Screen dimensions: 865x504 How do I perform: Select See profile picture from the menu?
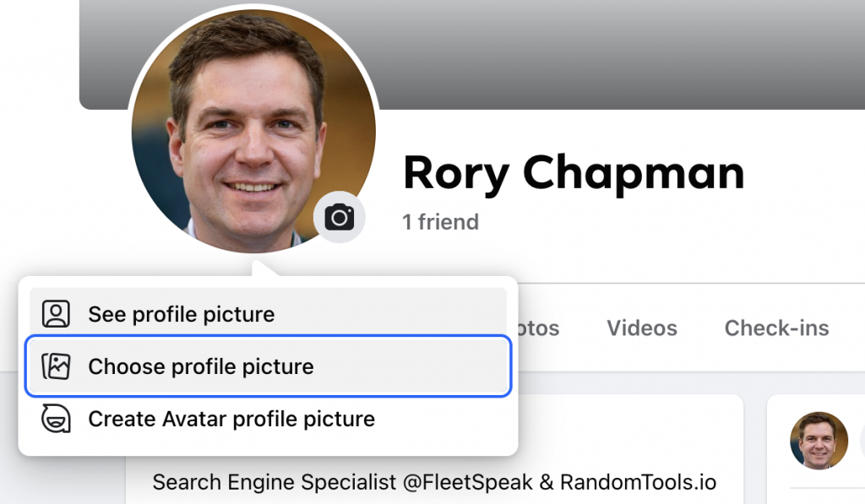[180, 313]
